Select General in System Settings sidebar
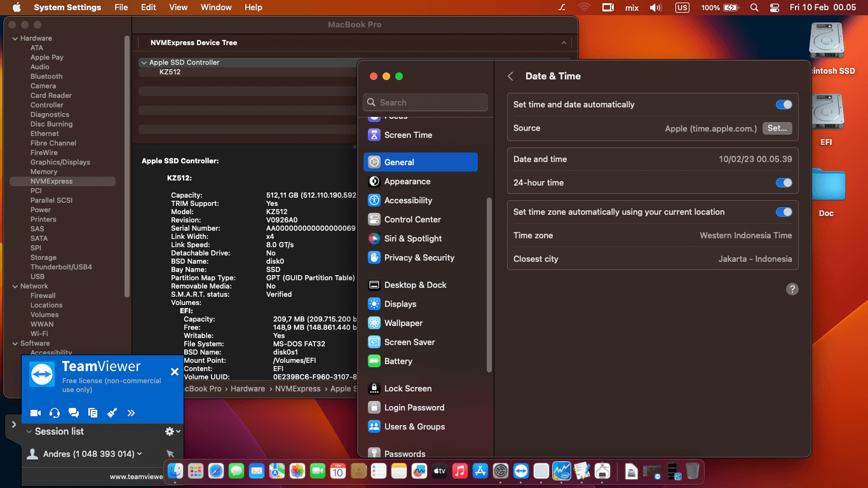The width and height of the screenshot is (868, 488). (x=420, y=162)
